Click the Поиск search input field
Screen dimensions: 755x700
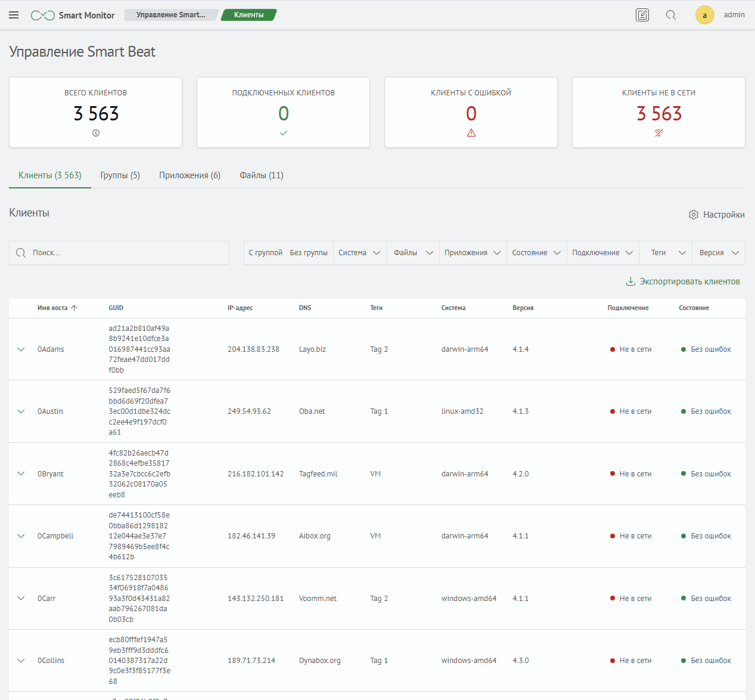coord(119,253)
